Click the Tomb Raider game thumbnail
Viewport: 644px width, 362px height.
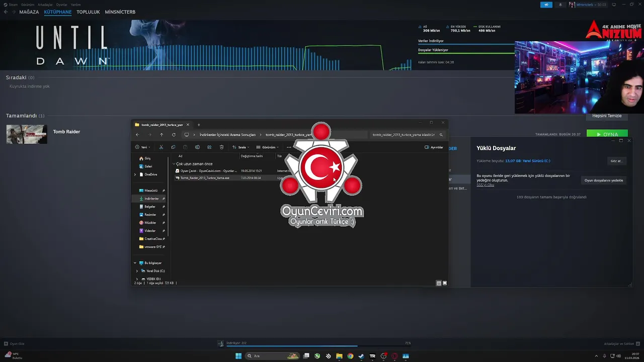click(27, 134)
